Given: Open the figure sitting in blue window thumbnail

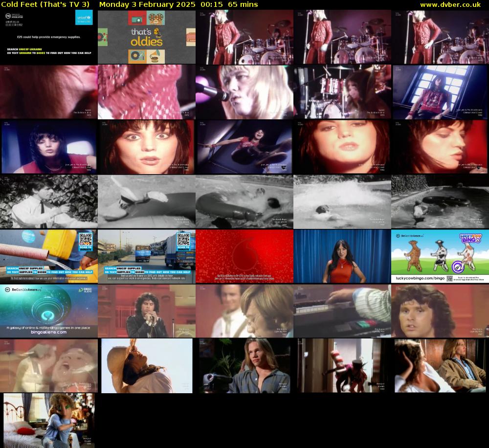Looking at the screenshot, I should 440,92.
